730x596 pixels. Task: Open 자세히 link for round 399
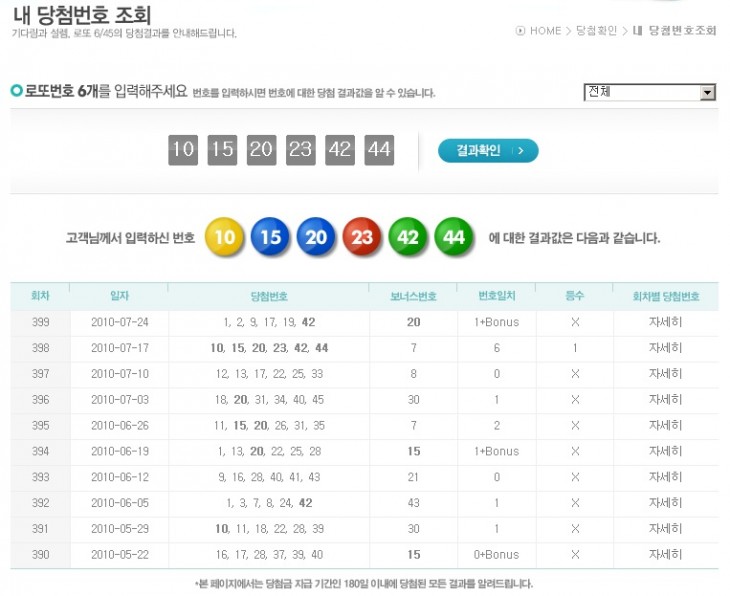coord(665,322)
